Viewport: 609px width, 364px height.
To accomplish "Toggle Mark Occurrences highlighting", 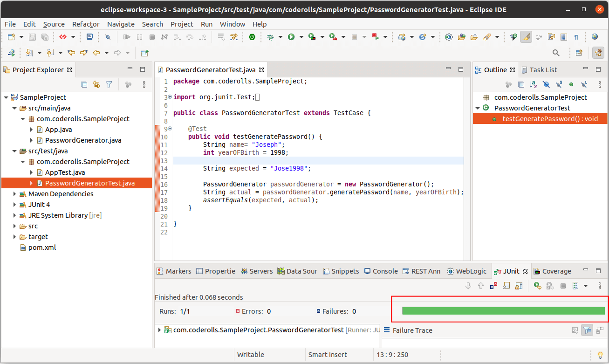I will pos(526,36).
